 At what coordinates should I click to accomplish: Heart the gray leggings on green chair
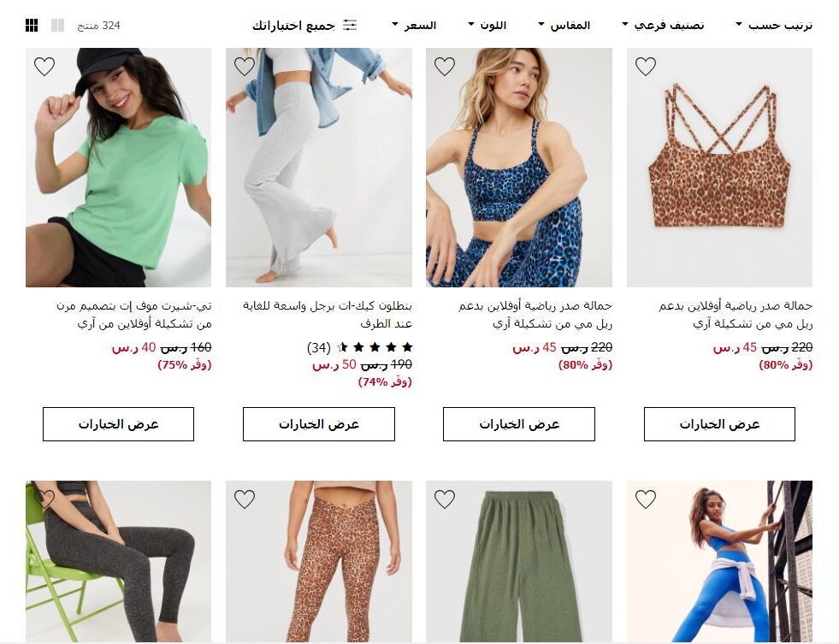pyautogui.click(x=44, y=499)
